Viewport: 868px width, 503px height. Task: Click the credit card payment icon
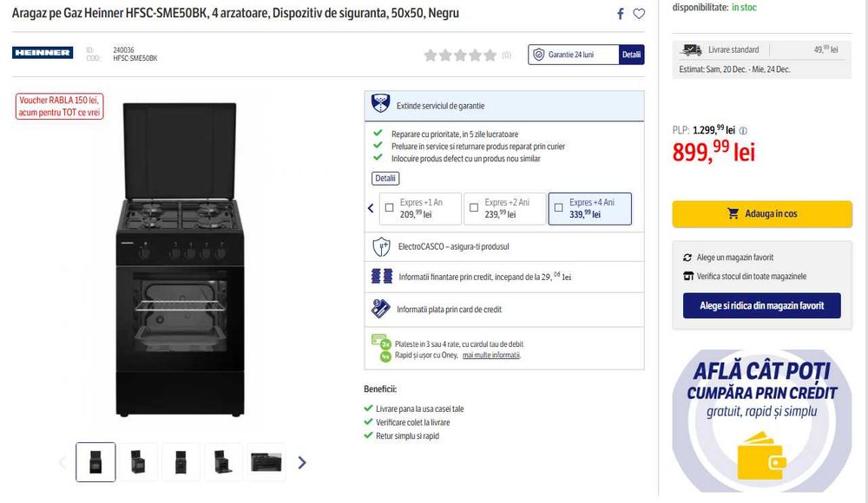point(381,308)
